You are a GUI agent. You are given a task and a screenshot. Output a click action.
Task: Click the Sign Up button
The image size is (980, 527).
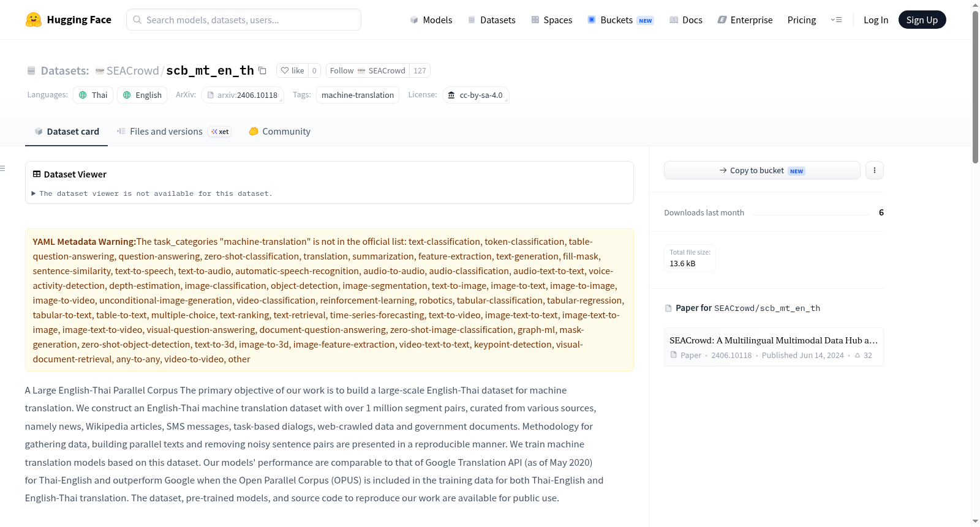click(922, 20)
